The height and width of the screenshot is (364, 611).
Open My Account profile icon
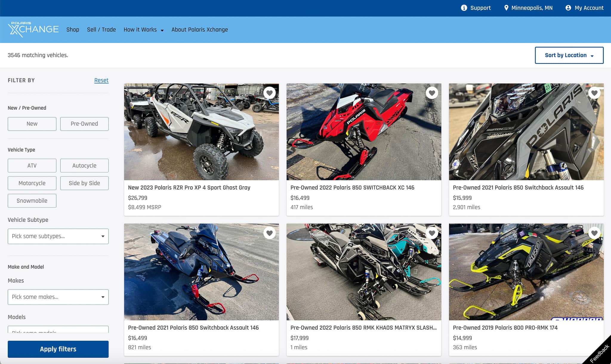(568, 8)
